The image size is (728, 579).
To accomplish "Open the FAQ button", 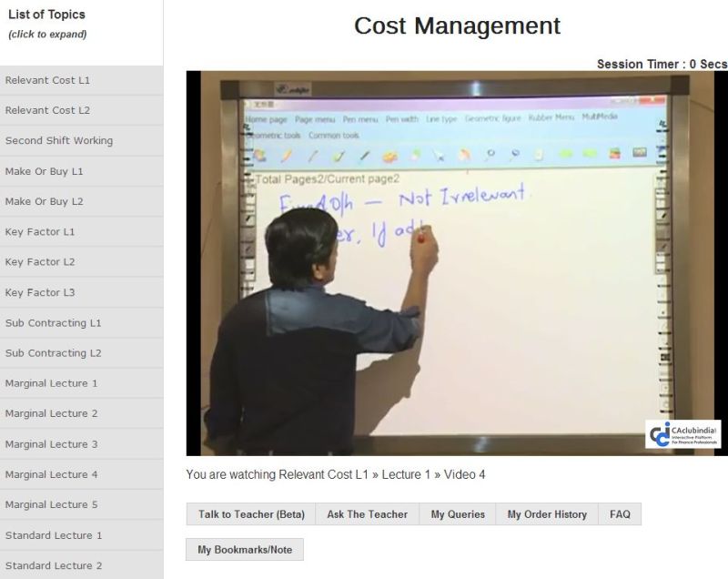I will (620, 514).
